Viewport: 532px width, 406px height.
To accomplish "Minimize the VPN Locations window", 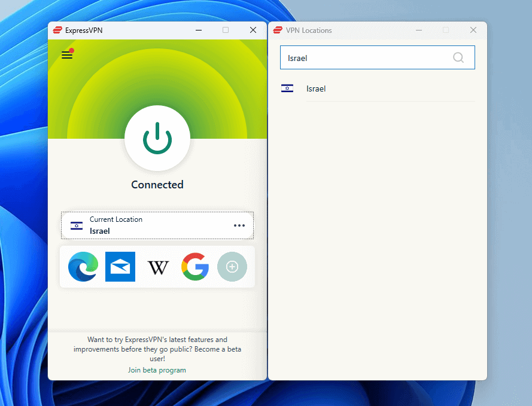I will [419, 30].
